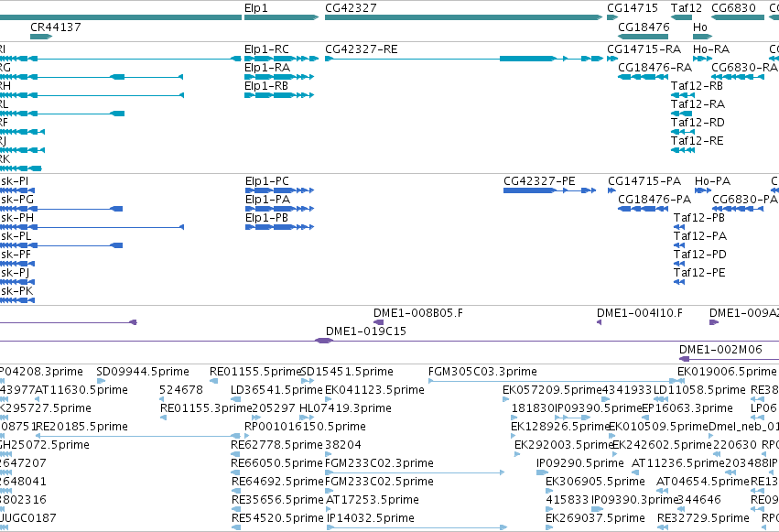The width and height of the screenshot is (779, 532).
Task: Click the DME1-008B05.F feature
Action: 378,322
